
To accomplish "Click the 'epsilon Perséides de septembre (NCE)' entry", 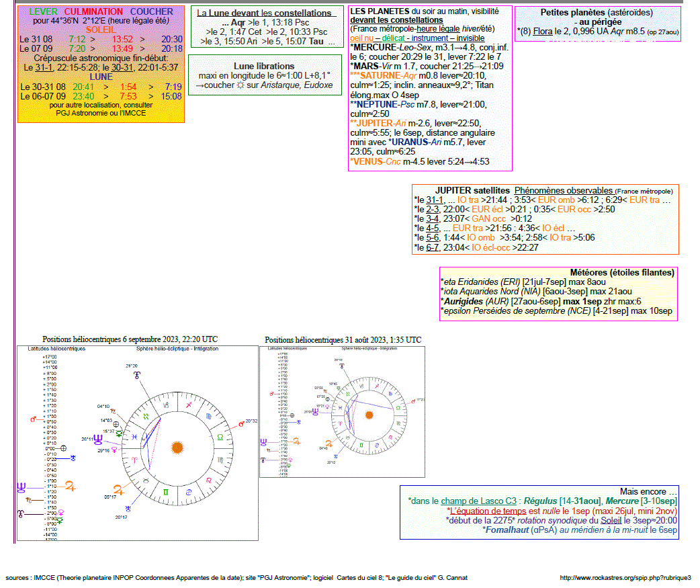I will tap(517, 310).
